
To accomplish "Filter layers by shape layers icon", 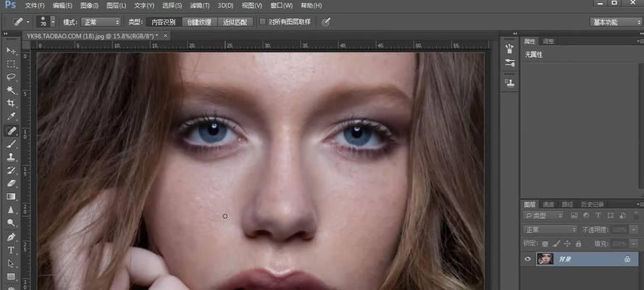I will tap(611, 215).
